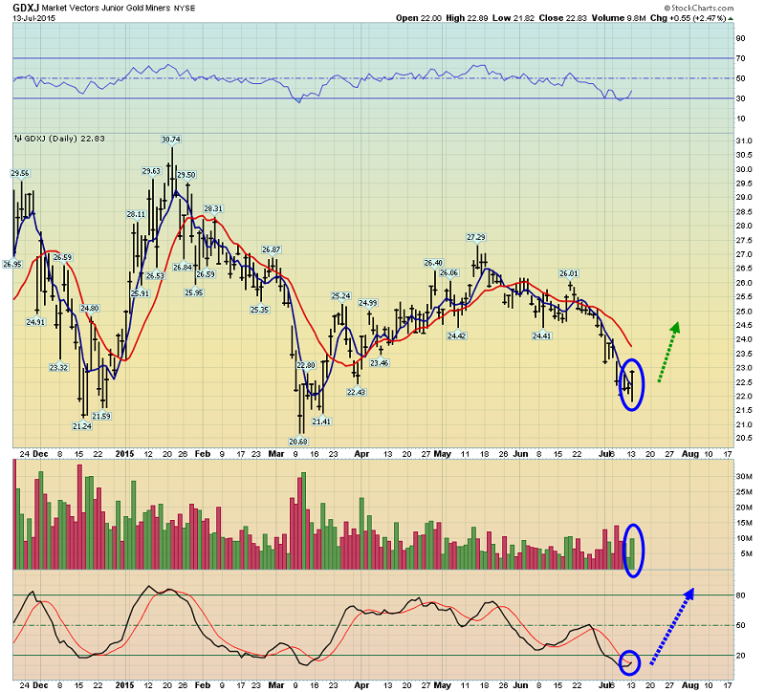Click the Open 22.00 value in the header
The height and width of the screenshot is (692, 765).
point(419,18)
